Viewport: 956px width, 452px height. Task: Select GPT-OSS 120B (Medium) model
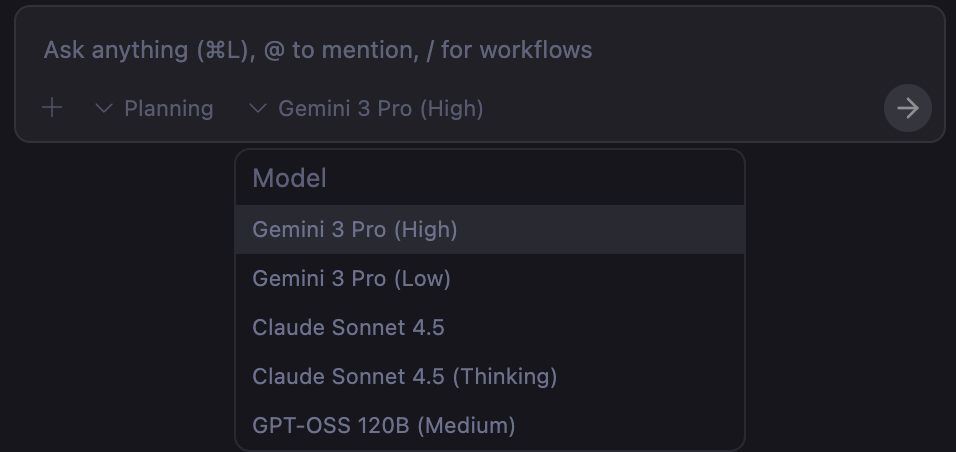[384, 426]
